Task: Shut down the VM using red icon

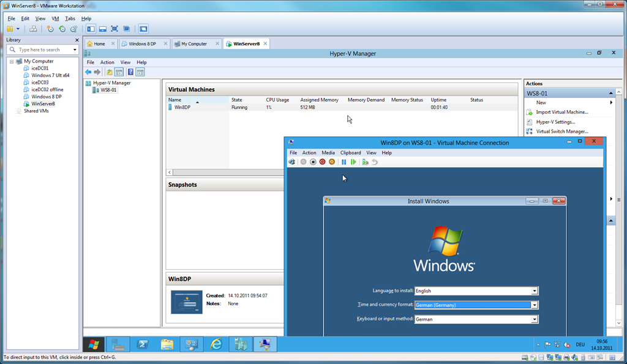Action: (322, 162)
